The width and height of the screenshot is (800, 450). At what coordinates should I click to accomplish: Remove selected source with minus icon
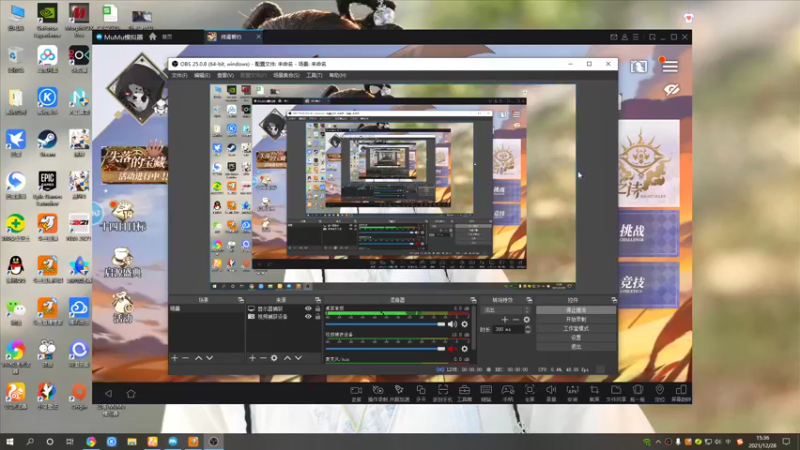coord(263,358)
